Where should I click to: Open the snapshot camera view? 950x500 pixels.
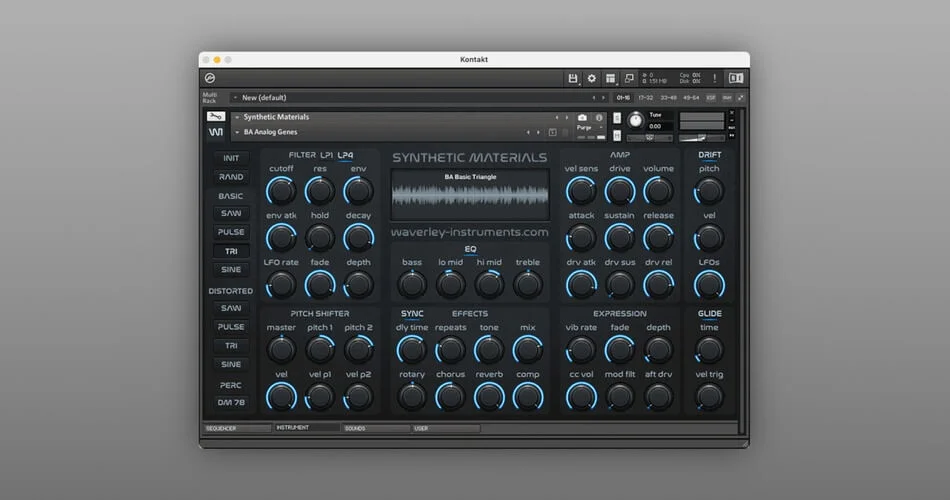(582, 118)
